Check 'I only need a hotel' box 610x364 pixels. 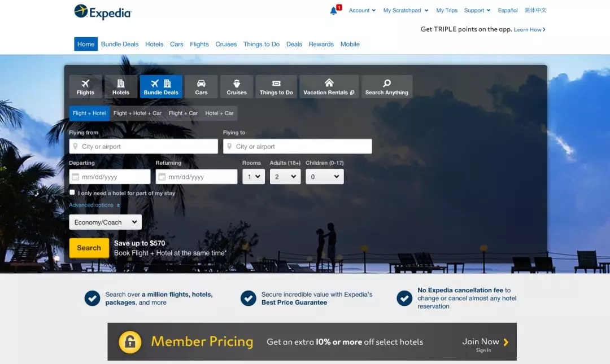pos(72,192)
